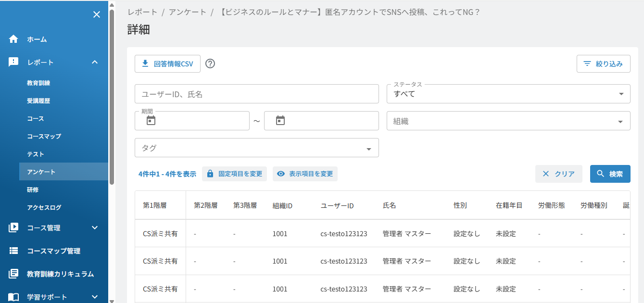Screen dimensions: 644x303
Task: Click the sidebar vertical scrollbar
Action: 112,96
